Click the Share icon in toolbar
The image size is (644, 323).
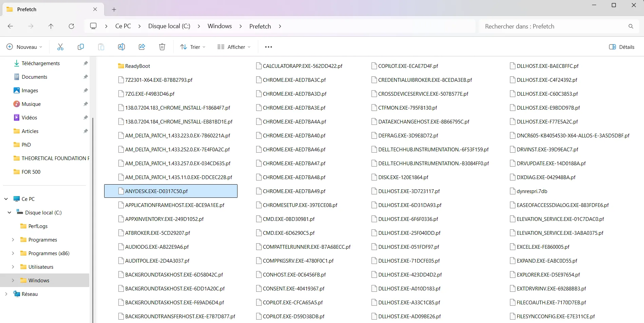tap(142, 47)
